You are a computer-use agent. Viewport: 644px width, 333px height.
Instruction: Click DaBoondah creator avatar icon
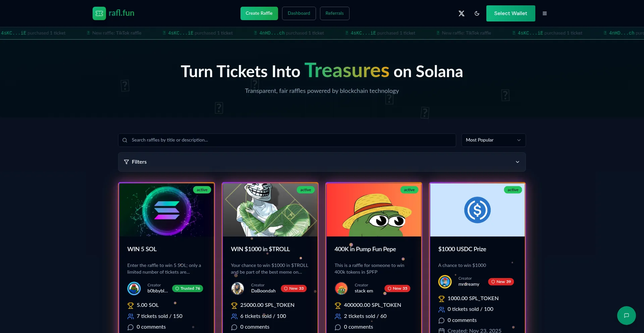coord(237,288)
